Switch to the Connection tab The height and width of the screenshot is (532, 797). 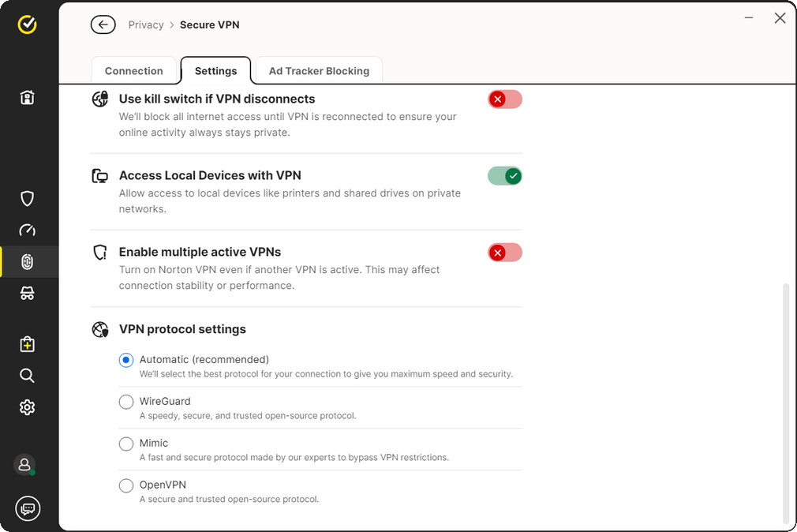(x=133, y=71)
